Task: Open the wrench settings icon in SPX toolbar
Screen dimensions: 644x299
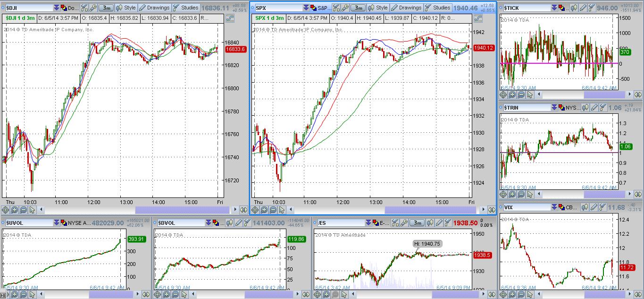Action: click(345, 8)
